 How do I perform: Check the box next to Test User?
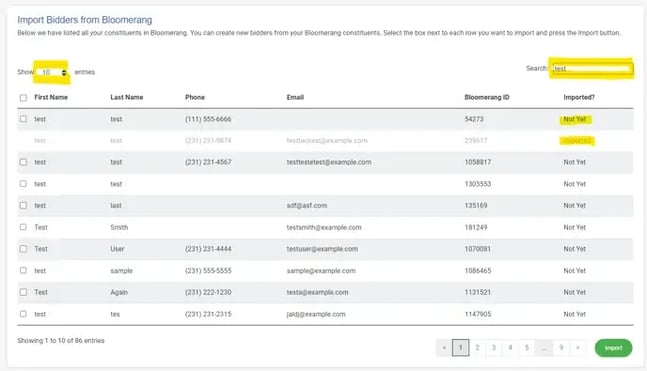(x=23, y=249)
